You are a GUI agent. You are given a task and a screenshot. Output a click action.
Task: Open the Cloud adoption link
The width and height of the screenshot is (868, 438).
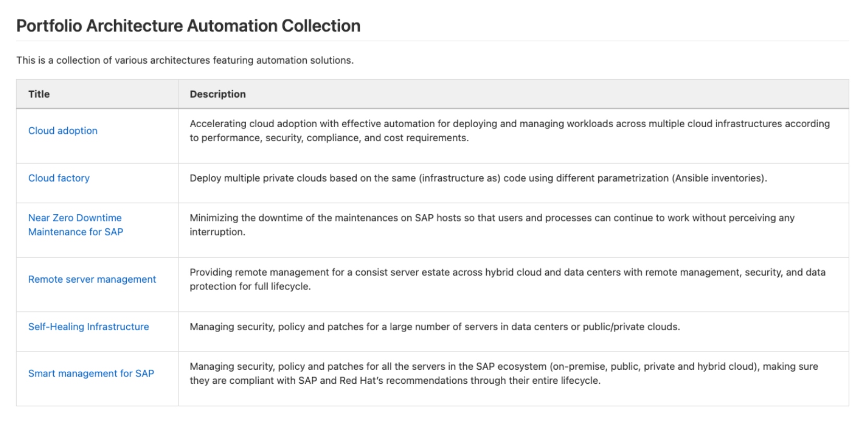click(63, 131)
